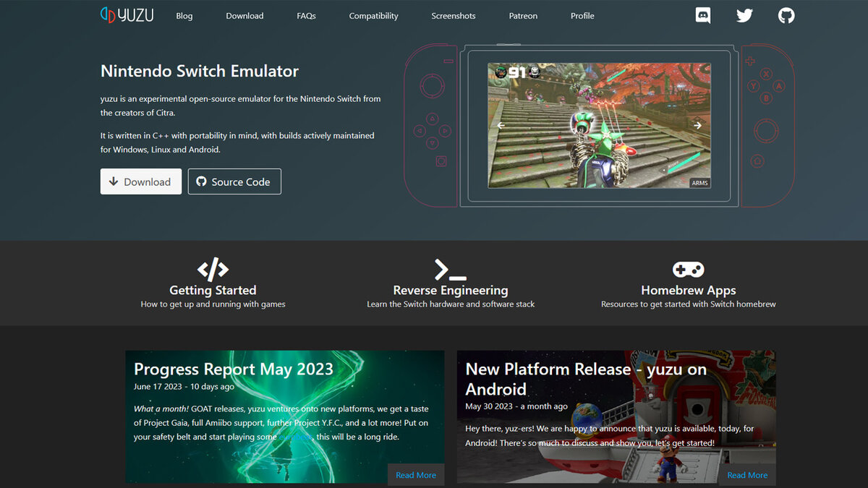Open the Twitter bird icon link
Image resolution: width=868 pixels, height=488 pixels.
coord(744,15)
